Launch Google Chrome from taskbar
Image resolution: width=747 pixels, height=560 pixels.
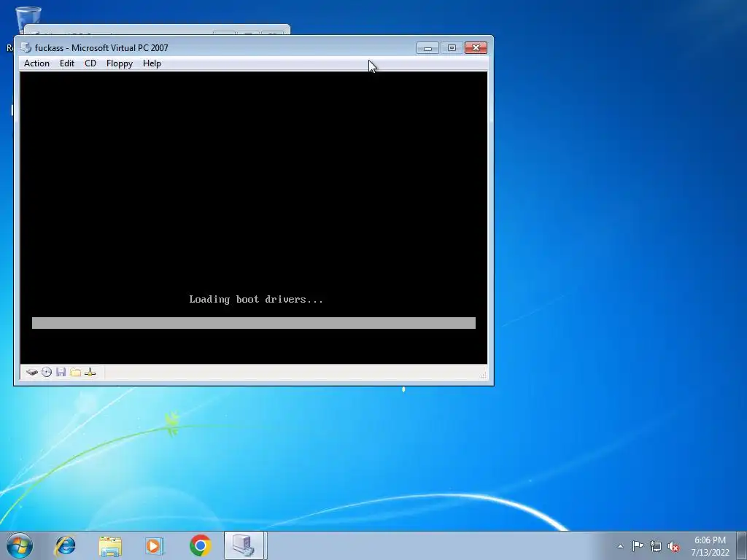click(200, 545)
